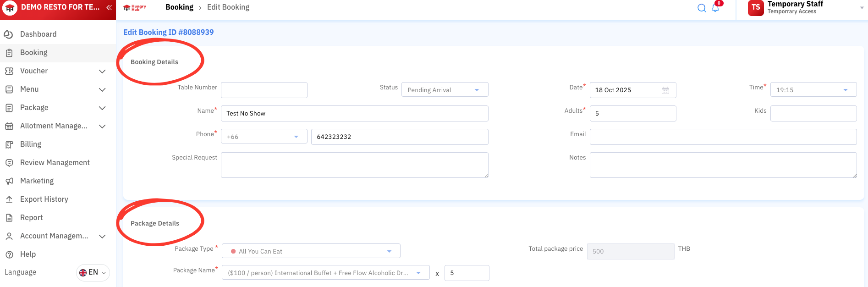
Task: Open Marketing in the sidebar
Action: pyautogui.click(x=58, y=181)
